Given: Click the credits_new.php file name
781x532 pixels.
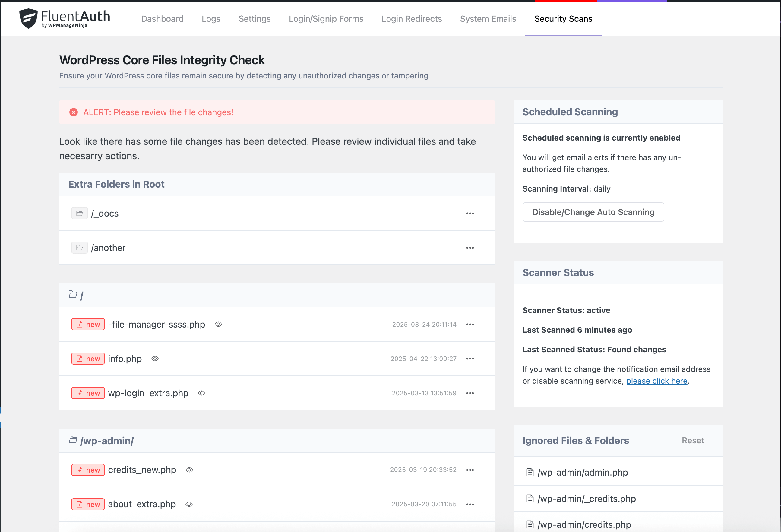Looking at the screenshot, I should tap(142, 470).
